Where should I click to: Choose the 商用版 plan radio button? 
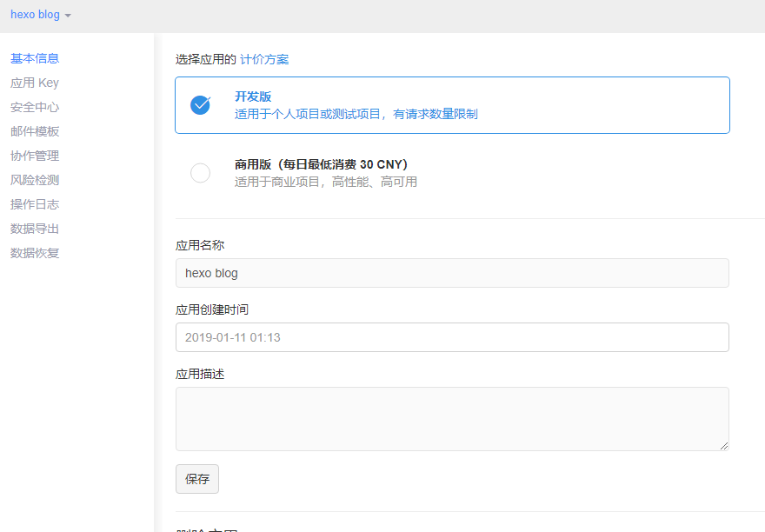tap(200, 173)
